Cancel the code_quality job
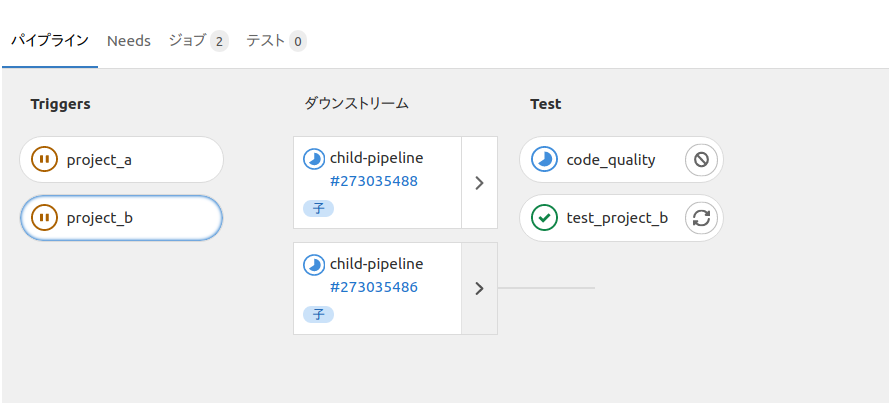Screen dimensions: 889x403 701,160
